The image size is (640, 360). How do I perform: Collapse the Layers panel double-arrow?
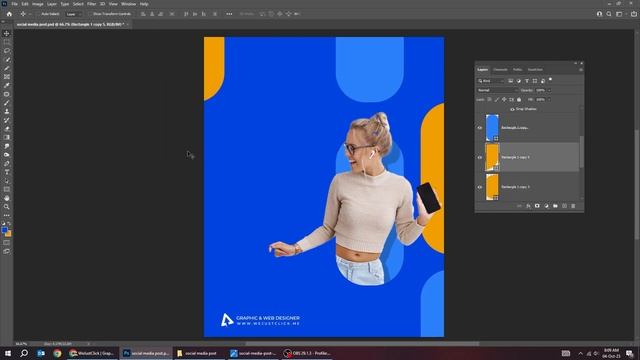[x=576, y=63]
